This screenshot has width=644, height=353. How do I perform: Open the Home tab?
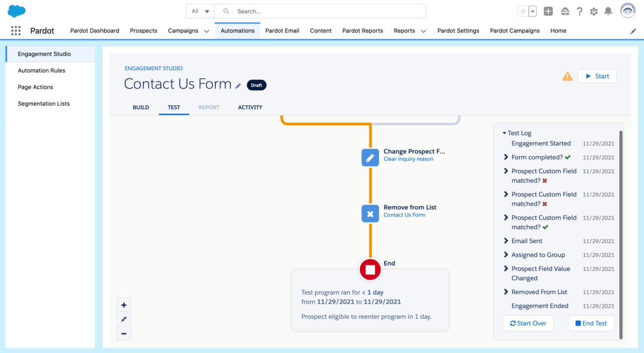(x=558, y=31)
